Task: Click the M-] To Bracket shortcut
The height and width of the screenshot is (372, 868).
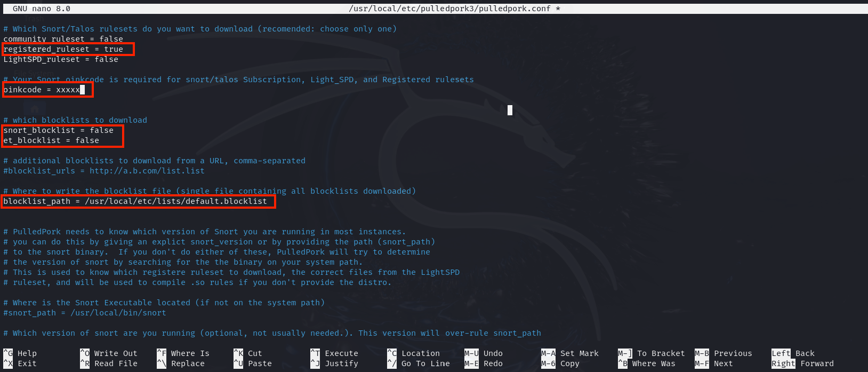Action: [x=652, y=353]
